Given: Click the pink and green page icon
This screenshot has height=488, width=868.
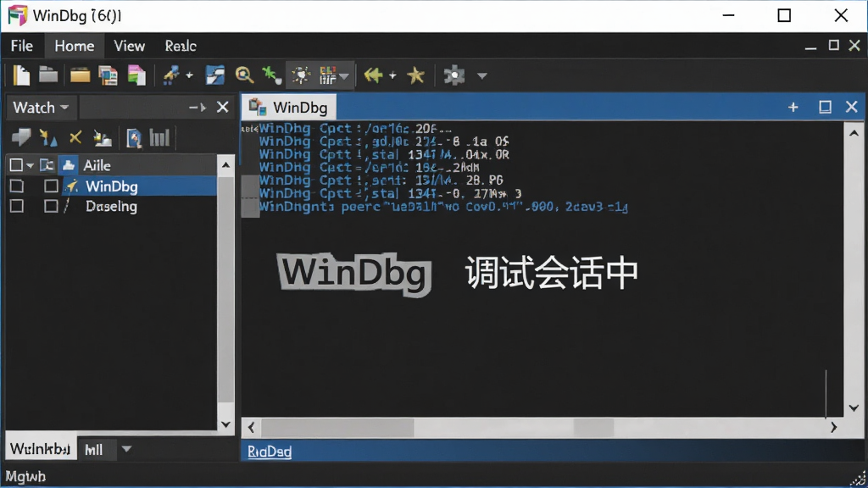Looking at the screenshot, I should [136, 75].
